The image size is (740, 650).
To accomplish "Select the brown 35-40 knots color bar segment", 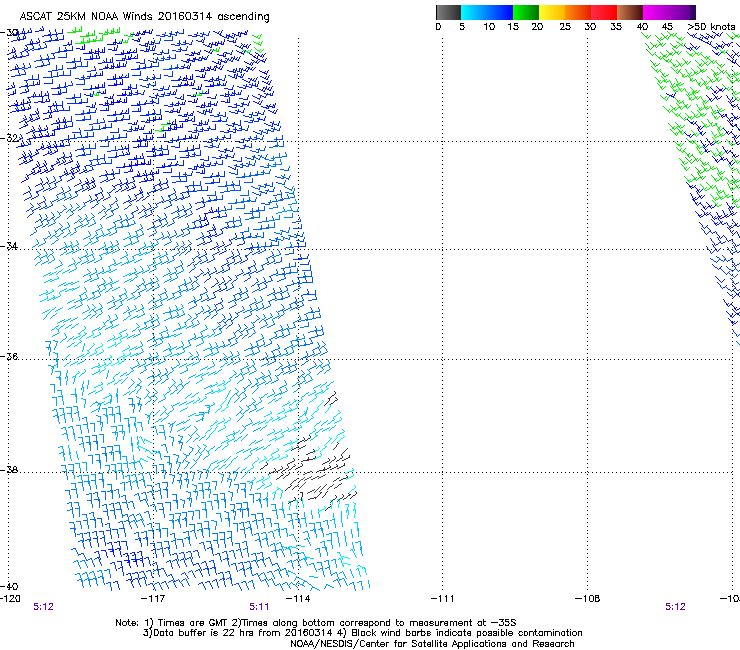I will point(630,12).
